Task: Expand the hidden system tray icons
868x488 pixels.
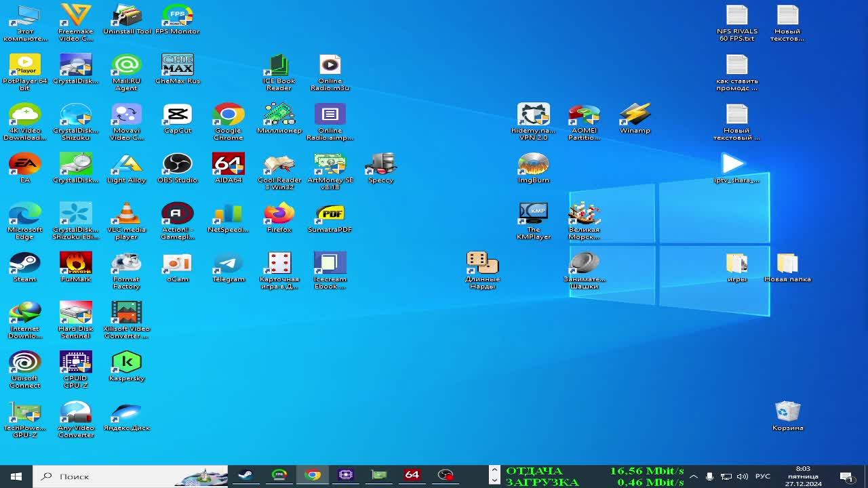Action: point(693,476)
